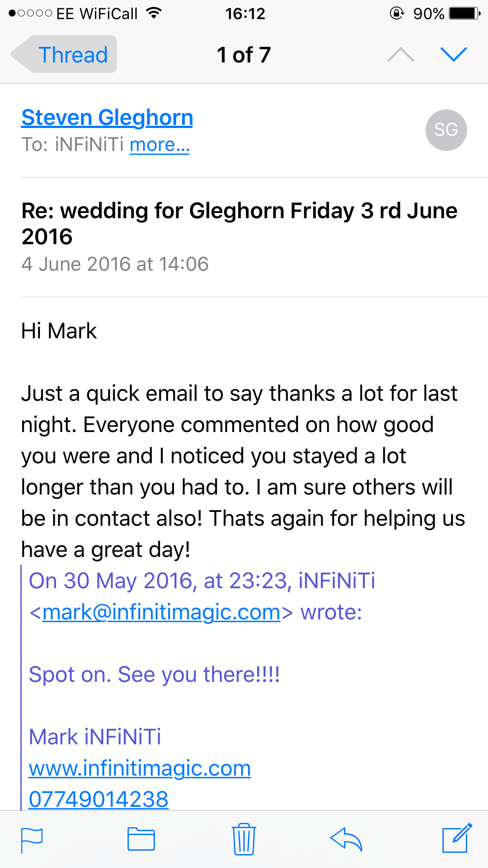Go to next message with down arrow
This screenshot has height=868, width=488.
[x=453, y=55]
